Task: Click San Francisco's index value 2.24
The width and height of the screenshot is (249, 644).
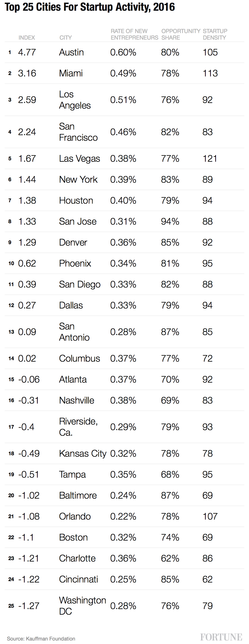Action: (27, 132)
